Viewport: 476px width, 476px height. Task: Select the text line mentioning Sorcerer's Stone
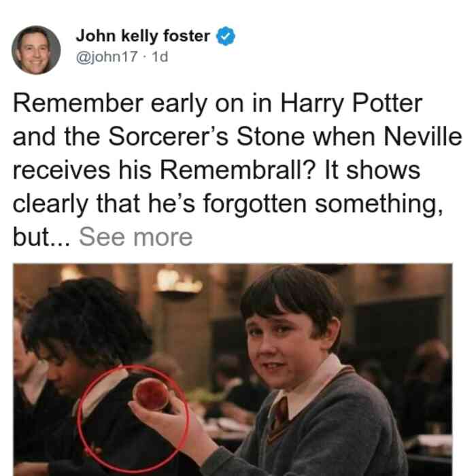[x=237, y=137]
